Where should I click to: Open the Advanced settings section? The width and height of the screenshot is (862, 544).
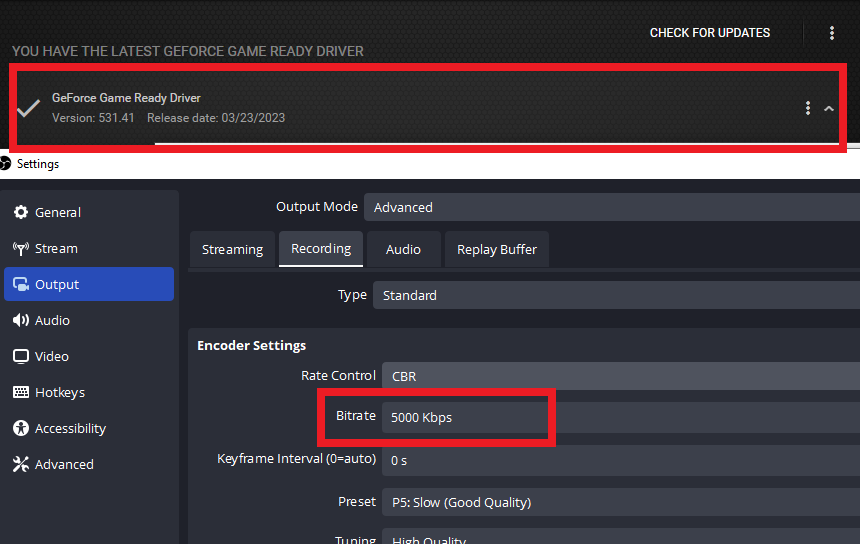89,464
